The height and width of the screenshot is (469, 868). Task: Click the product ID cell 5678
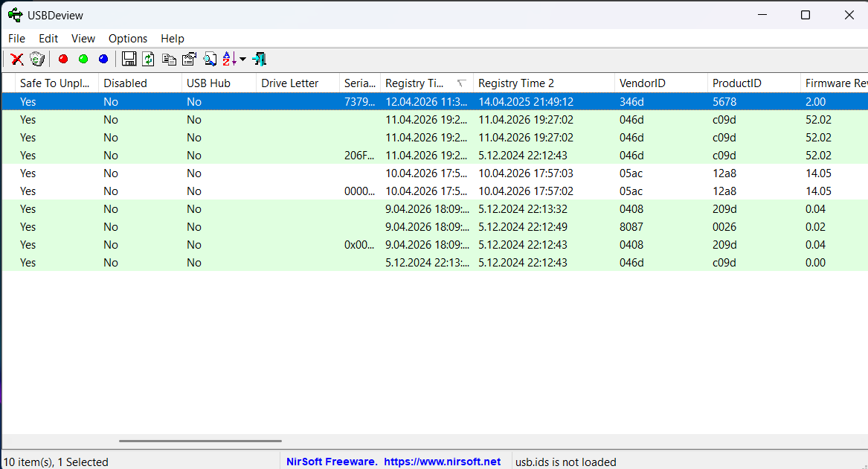[x=724, y=101]
